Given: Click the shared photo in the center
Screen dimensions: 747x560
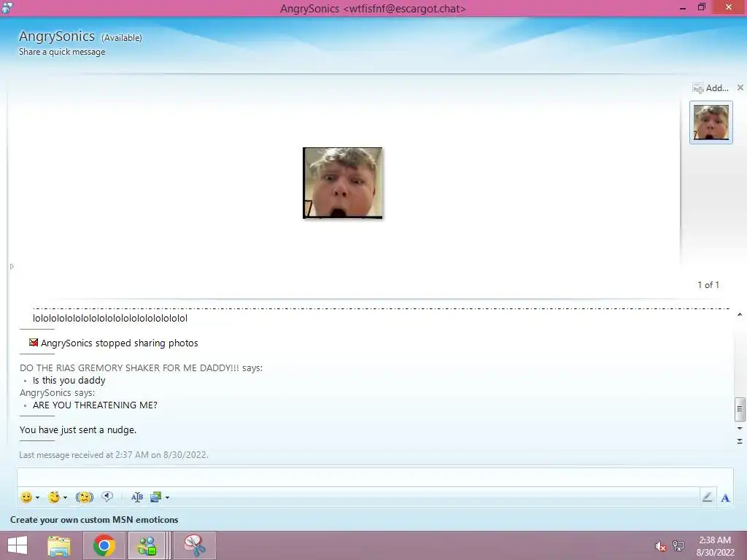Looking at the screenshot, I should pyautogui.click(x=343, y=183).
